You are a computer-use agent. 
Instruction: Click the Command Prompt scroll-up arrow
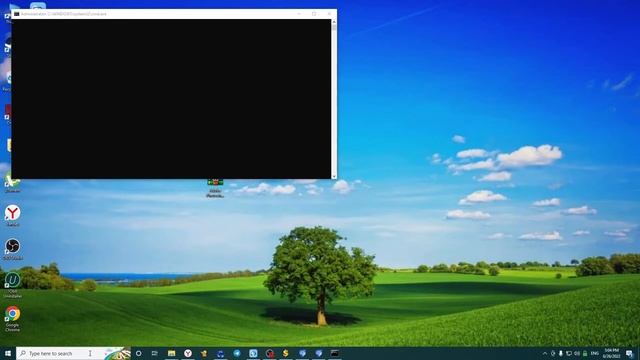point(334,22)
